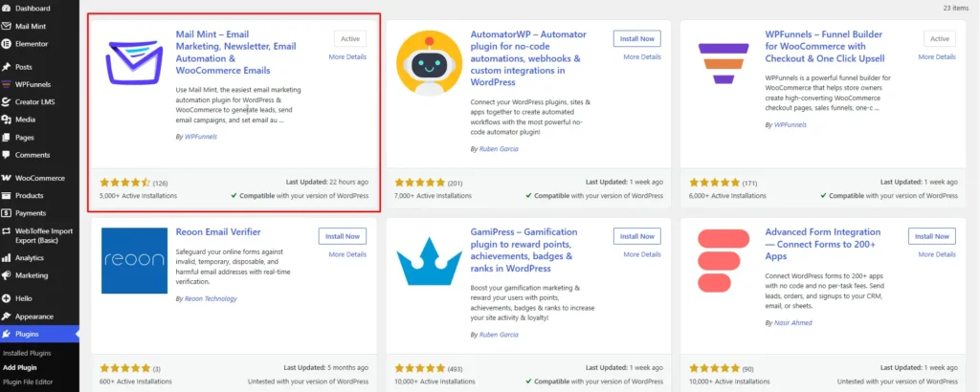Install the AutomatorWP plugin
This screenshot has height=392, width=980.
[636, 38]
